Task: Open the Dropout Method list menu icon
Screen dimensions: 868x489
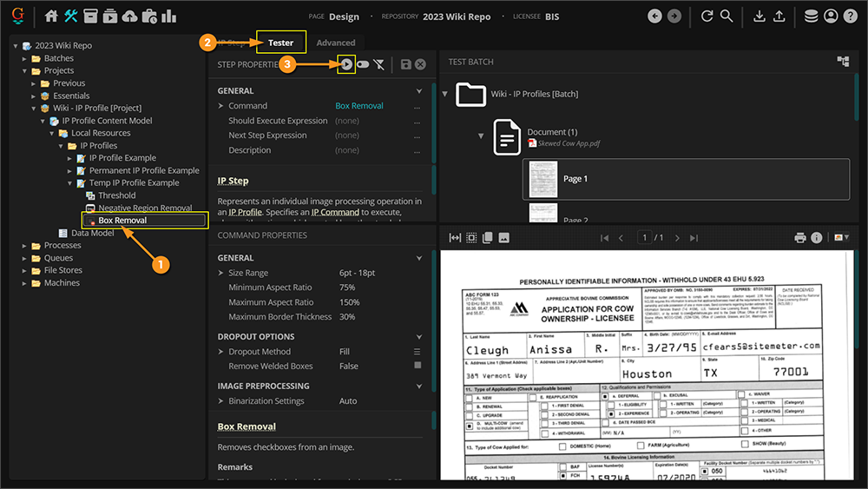Action: 417,351
